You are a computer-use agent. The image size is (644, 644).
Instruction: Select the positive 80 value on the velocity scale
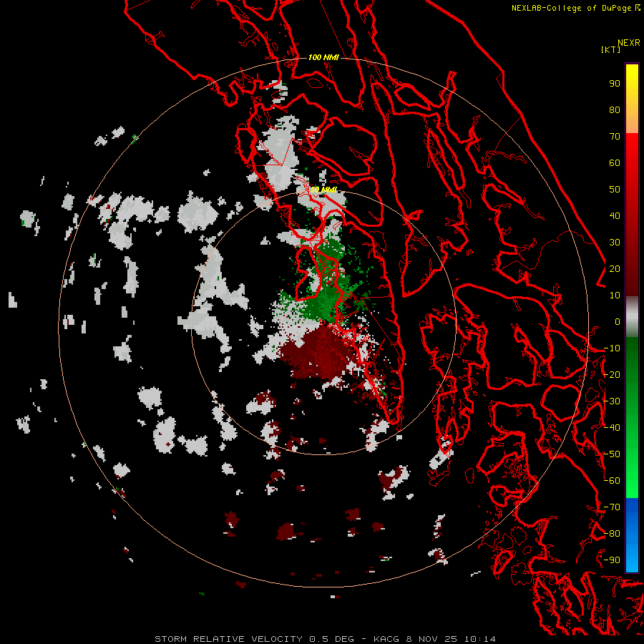[615, 109]
